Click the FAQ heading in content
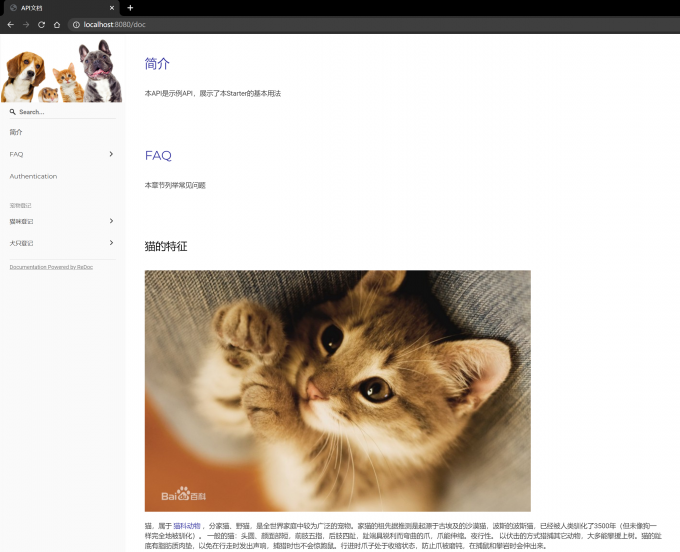This screenshot has width=680, height=552. 158,155
